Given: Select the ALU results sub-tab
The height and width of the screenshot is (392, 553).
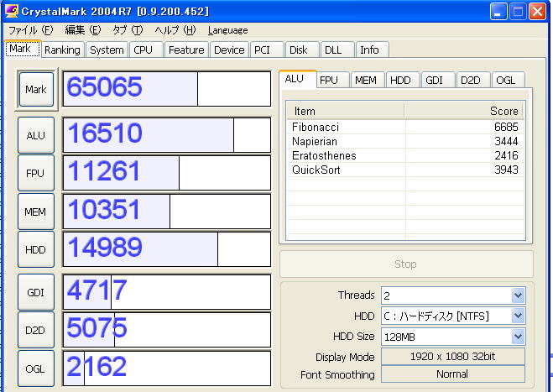Looking at the screenshot, I should click(x=297, y=79).
